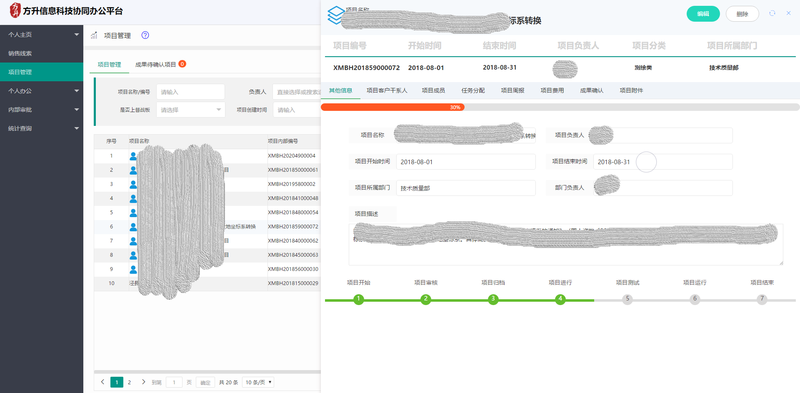Screen dimensions: 800x393
Task: Select page 1 in pagination
Action: [x=117, y=382]
